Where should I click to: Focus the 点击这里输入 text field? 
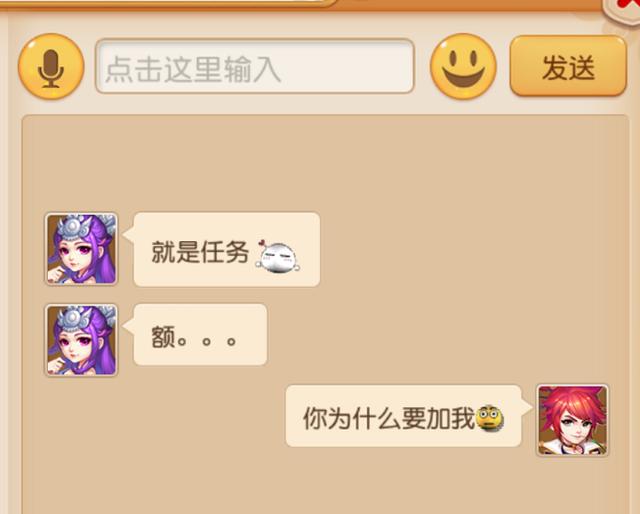click(x=255, y=66)
